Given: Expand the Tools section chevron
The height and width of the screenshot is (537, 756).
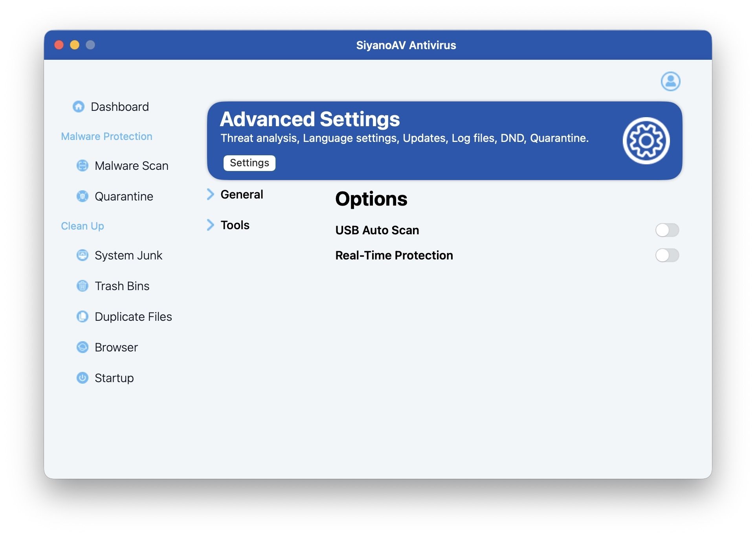Looking at the screenshot, I should (211, 225).
